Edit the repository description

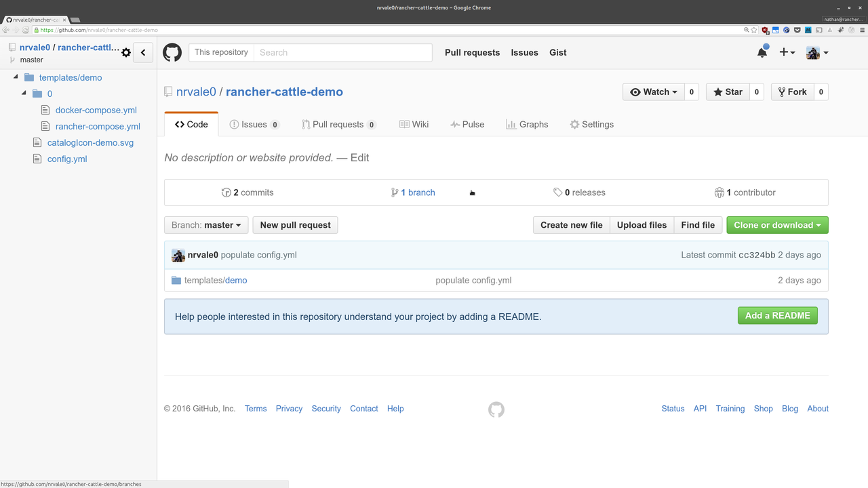pos(359,157)
